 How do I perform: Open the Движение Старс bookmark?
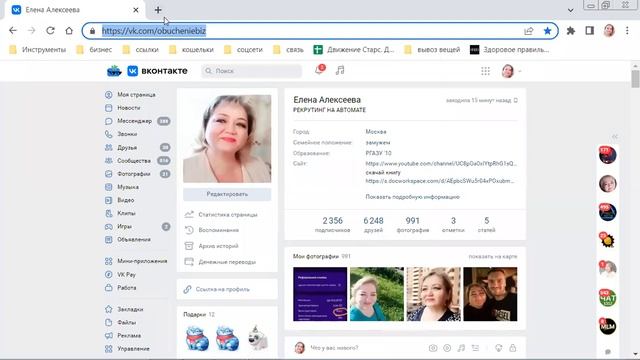pyautogui.click(x=353, y=49)
